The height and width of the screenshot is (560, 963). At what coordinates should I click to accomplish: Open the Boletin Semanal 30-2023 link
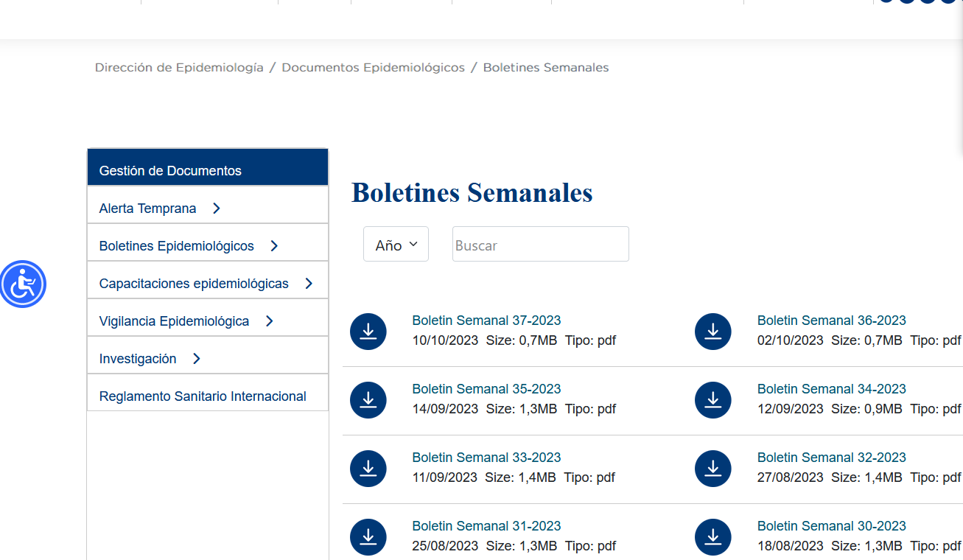[831, 526]
